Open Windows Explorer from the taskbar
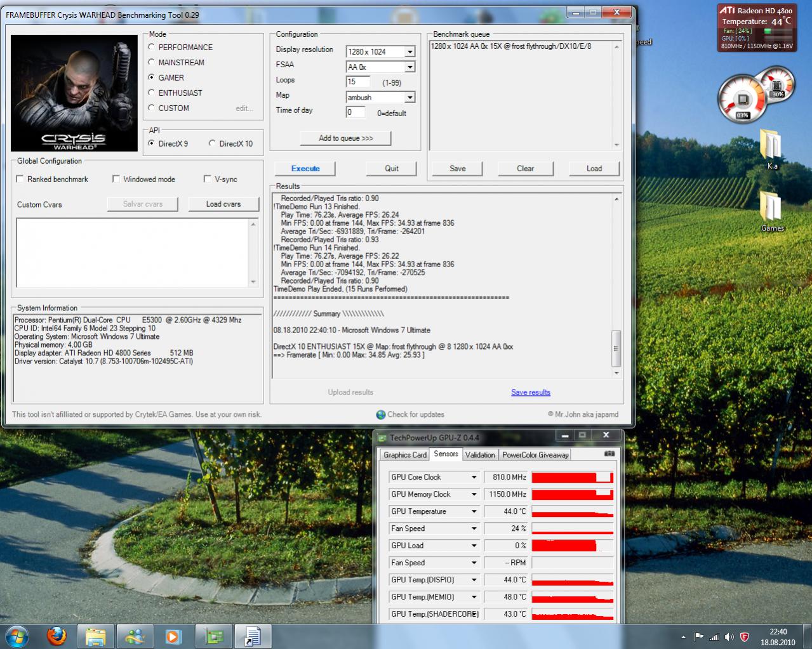812x649 pixels. click(x=95, y=636)
